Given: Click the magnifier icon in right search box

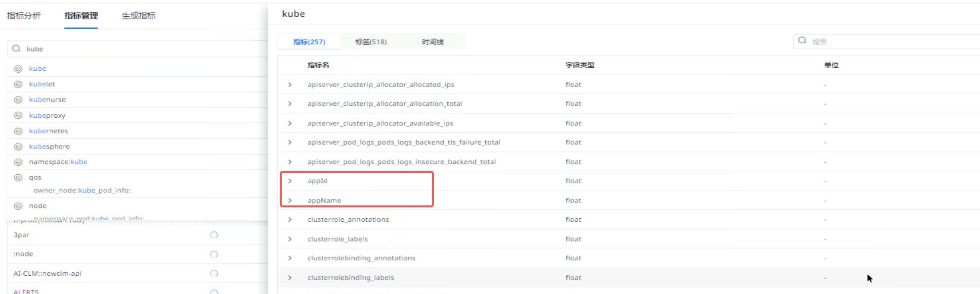Looking at the screenshot, I should click(802, 41).
